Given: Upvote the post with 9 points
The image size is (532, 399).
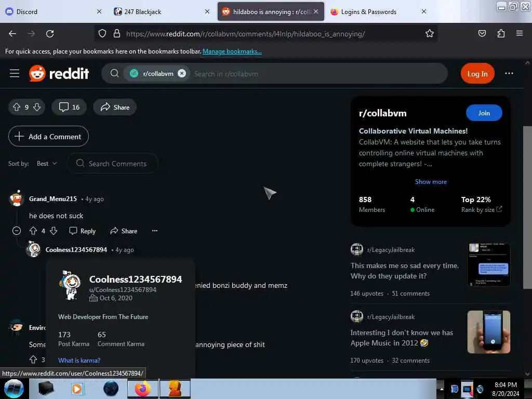Looking at the screenshot, I should coord(17,107).
